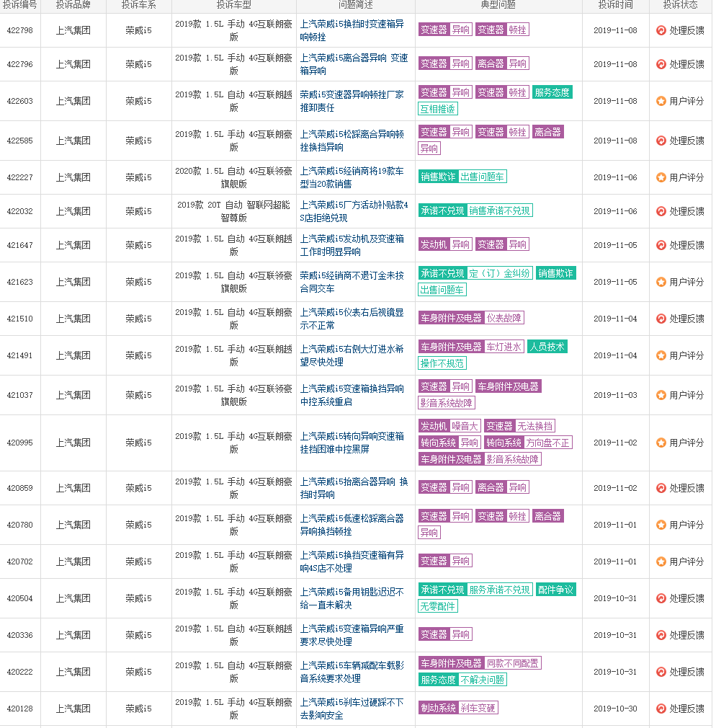Click the 服务态度 不解决问题 tag
716x728 pixels.
pyautogui.click(x=462, y=680)
